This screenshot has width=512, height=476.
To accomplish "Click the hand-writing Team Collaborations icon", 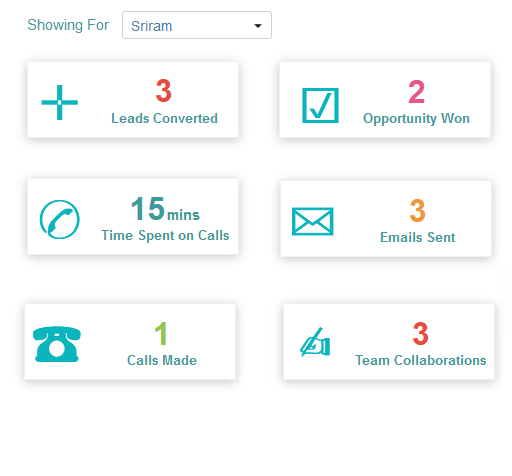I will tap(315, 342).
